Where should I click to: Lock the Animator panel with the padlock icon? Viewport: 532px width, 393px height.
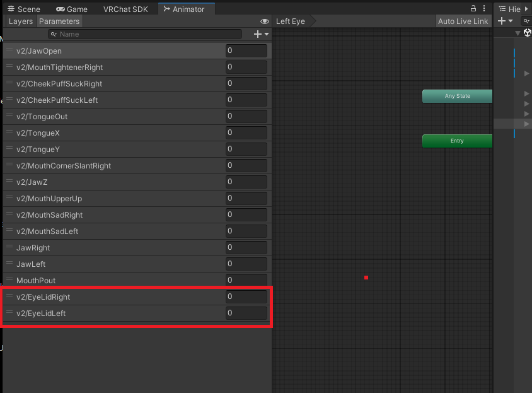(473, 8)
